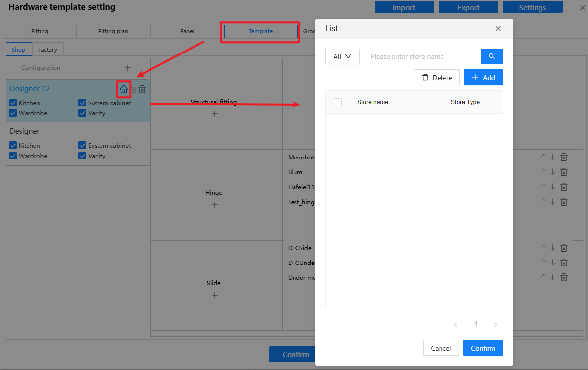The width and height of the screenshot is (588, 370).
Task: Click the Add button in List dialog
Action: [483, 78]
